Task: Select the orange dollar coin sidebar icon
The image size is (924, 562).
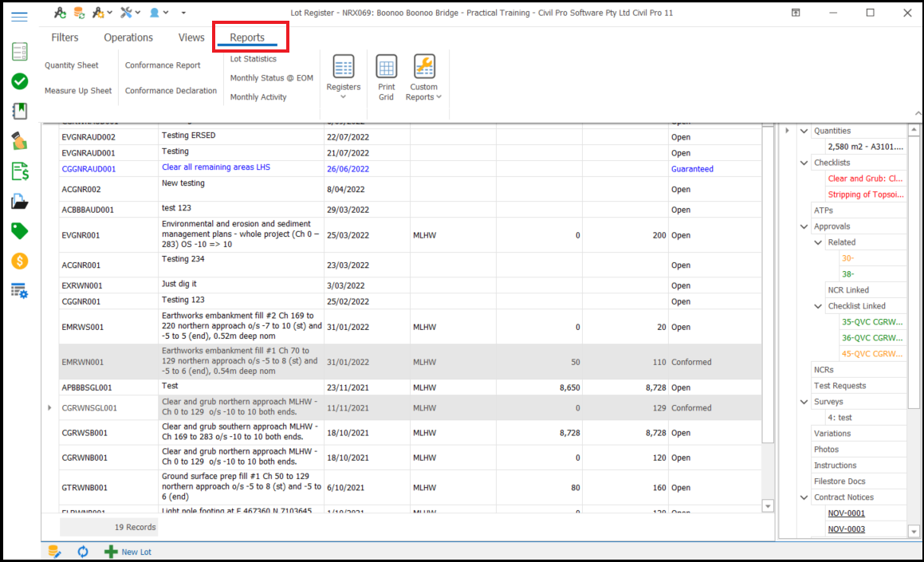Action: pyautogui.click(x=20, y=261)
